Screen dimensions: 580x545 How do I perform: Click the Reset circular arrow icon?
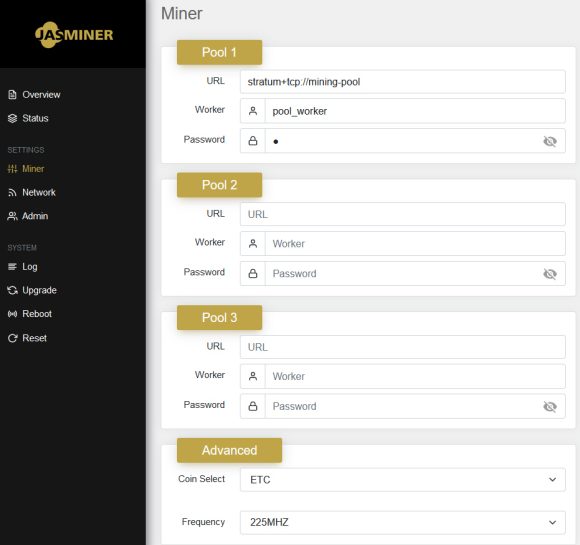point(12,338)
